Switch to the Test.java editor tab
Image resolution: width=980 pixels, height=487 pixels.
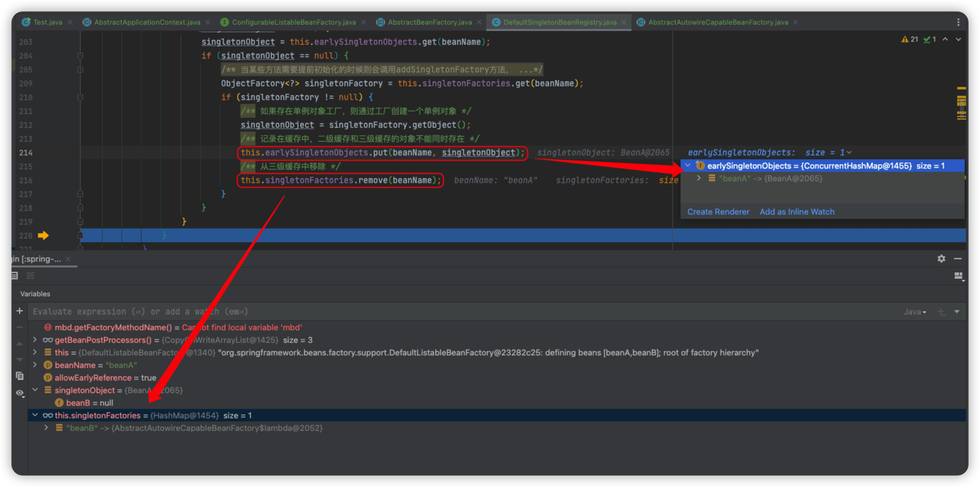click(47, 22)
